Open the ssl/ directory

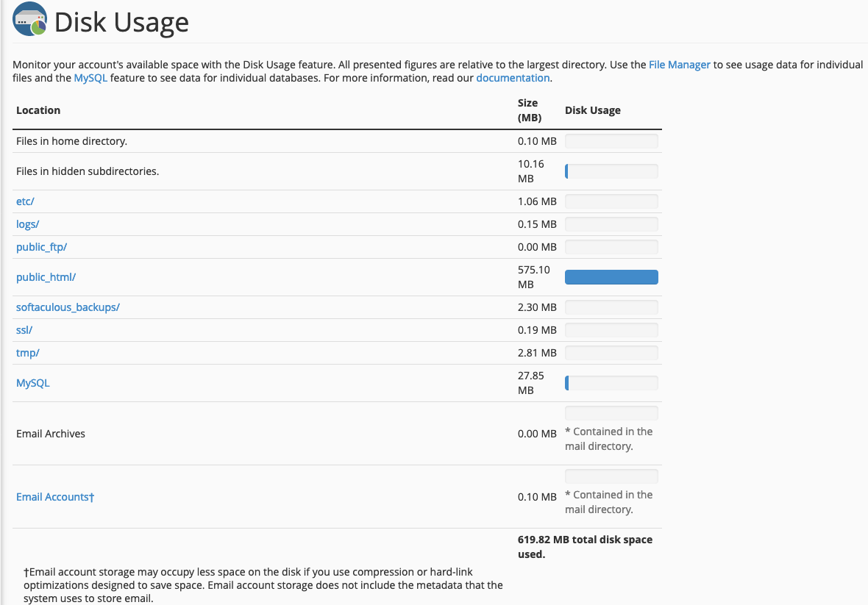click(24, 330)
